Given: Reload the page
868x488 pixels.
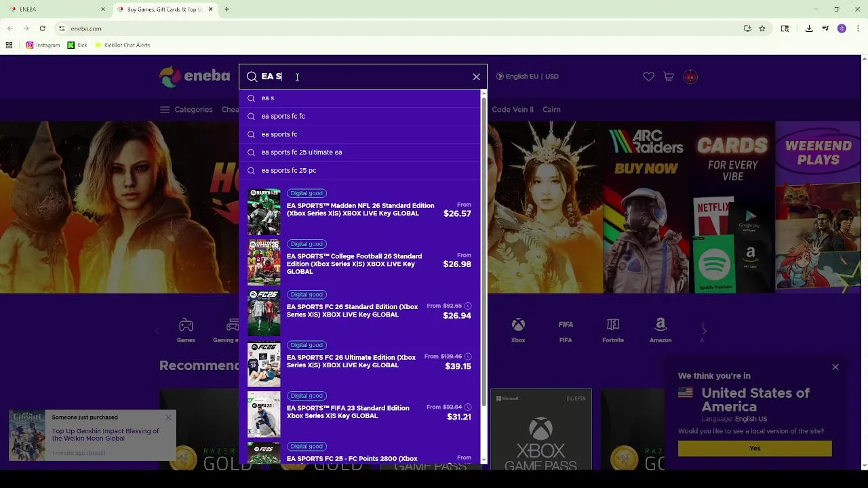Looking at the screenshot, I should [x=42, y=28].
